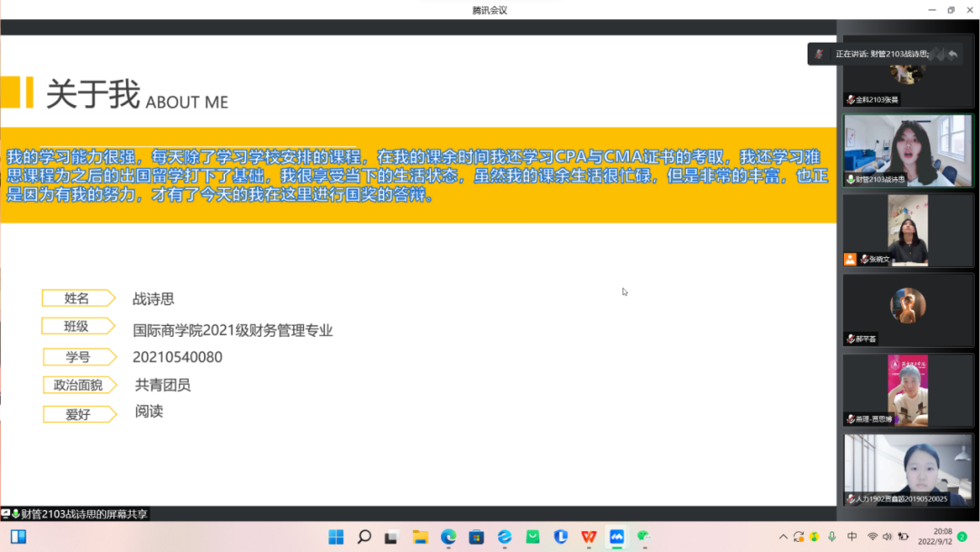Expand hidden system tray icons chevron

[783, 537]
